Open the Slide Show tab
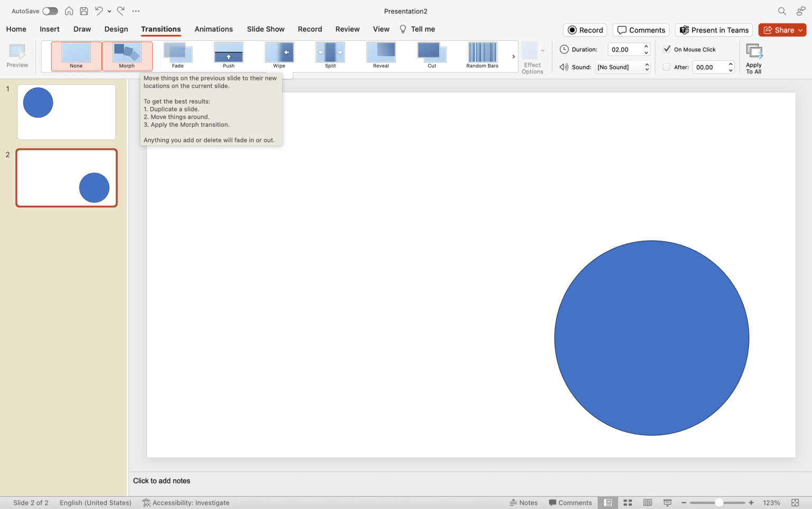The image size is (812, 509). (x=265, y=29)
